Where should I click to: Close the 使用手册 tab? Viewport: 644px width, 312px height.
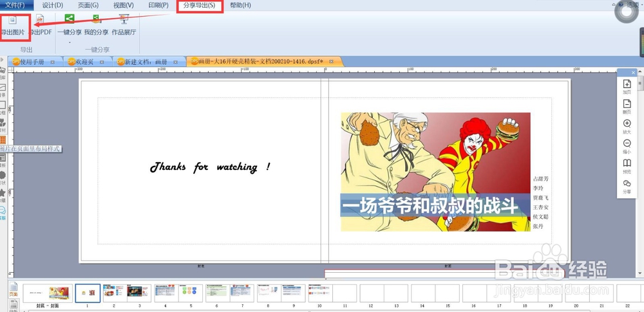click(x=53, y=62)
